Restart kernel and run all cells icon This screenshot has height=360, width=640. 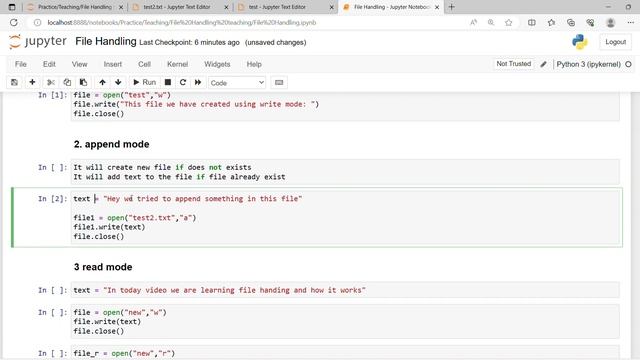pyautogui.click(x=198, y=82)
